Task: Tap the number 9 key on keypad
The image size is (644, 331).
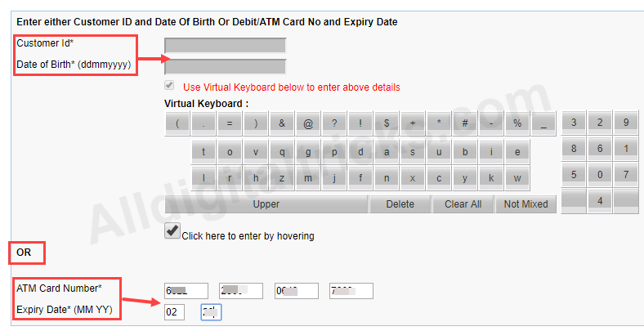Action: coord(626,122)
